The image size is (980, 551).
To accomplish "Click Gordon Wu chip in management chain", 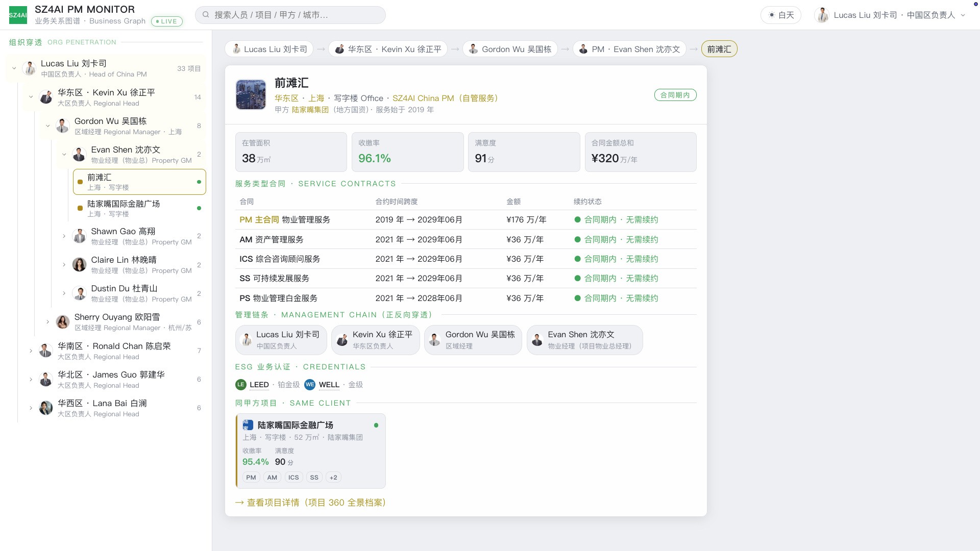I will (x=473, y=340).
